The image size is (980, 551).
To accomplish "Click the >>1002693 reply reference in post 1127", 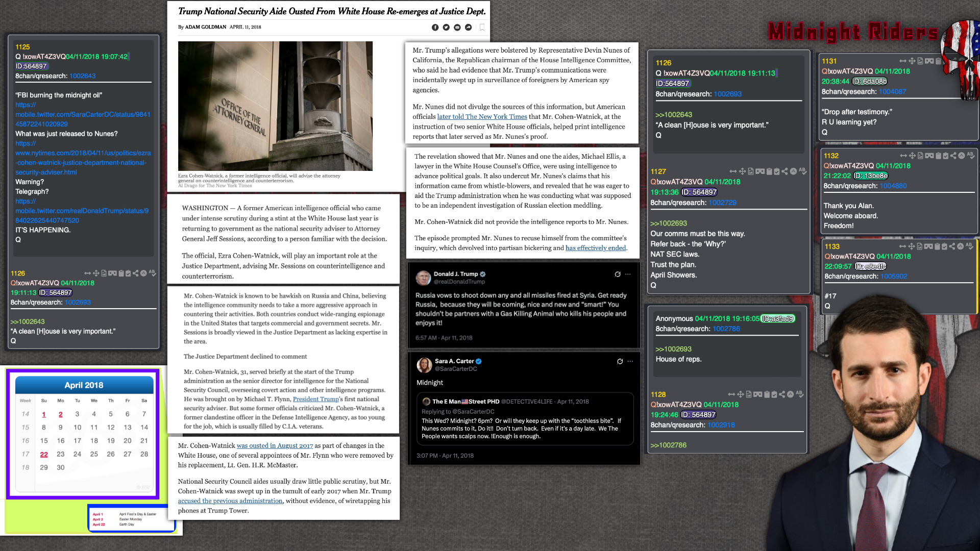I will [669, 223].
